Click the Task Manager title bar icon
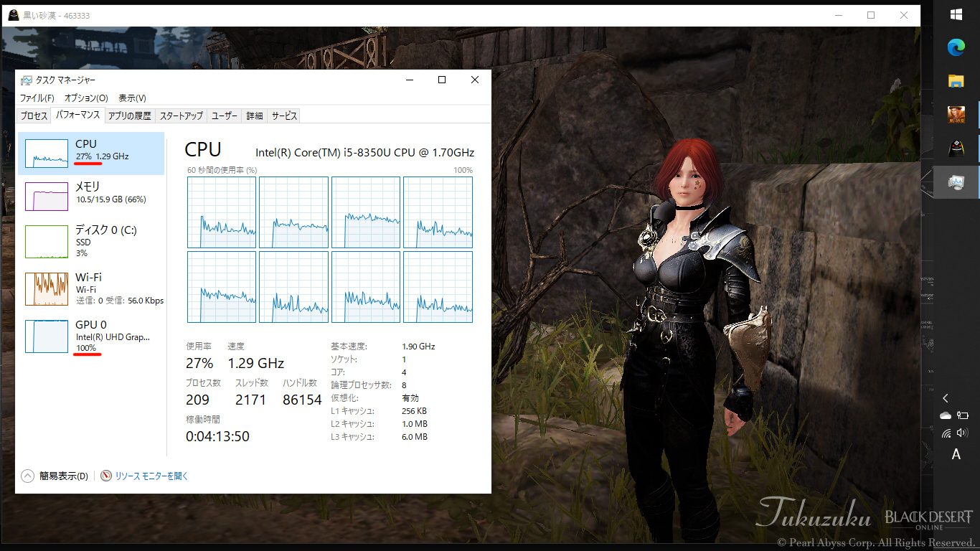 coord(27,80)
